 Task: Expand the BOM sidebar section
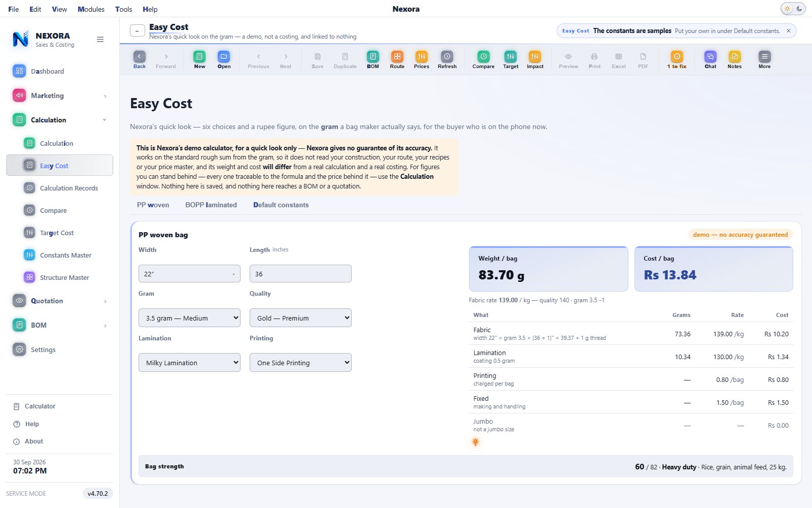[59, 325]
